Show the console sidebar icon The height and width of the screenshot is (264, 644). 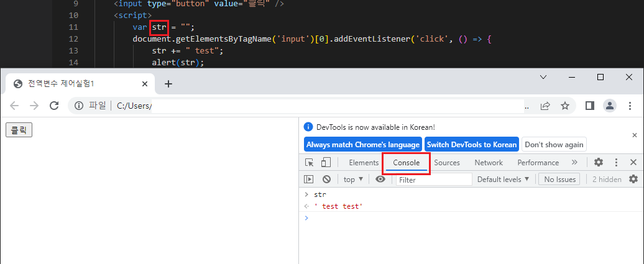pyautogui.click(x=308, y=180)
